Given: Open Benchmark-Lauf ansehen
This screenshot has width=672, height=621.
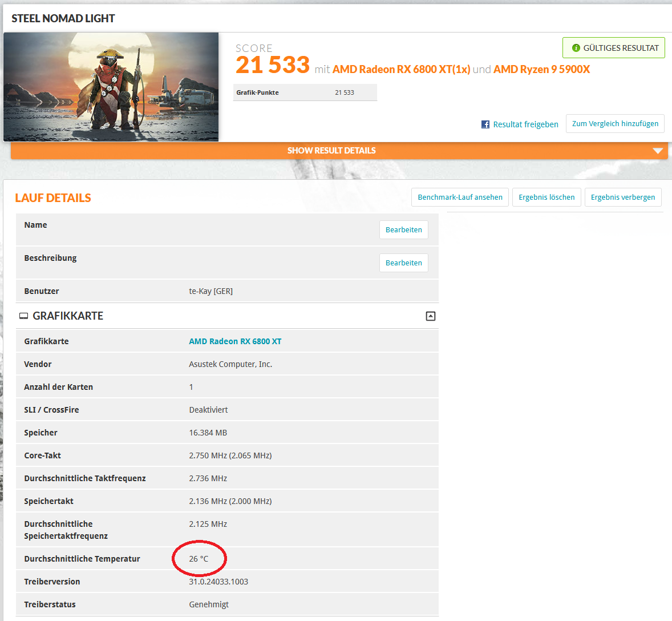Looking at the screenshot, I should pos(460,197).
